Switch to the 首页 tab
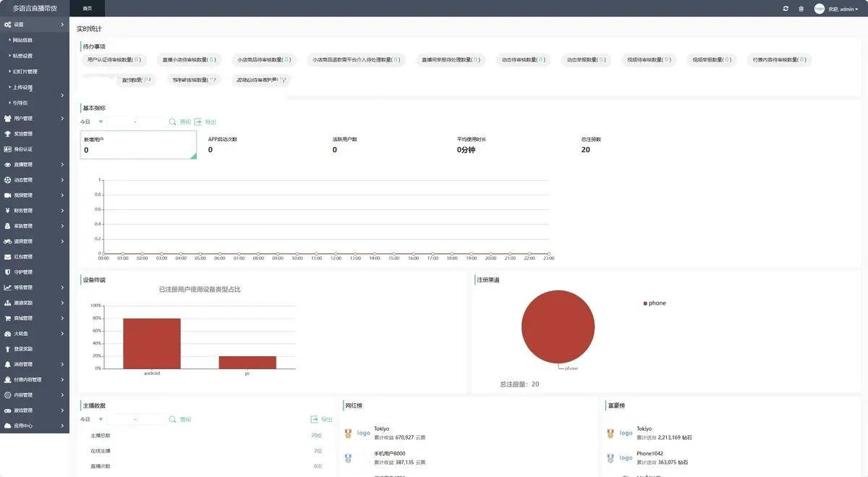This screenshot has height=477, width=868. point(87,9)
